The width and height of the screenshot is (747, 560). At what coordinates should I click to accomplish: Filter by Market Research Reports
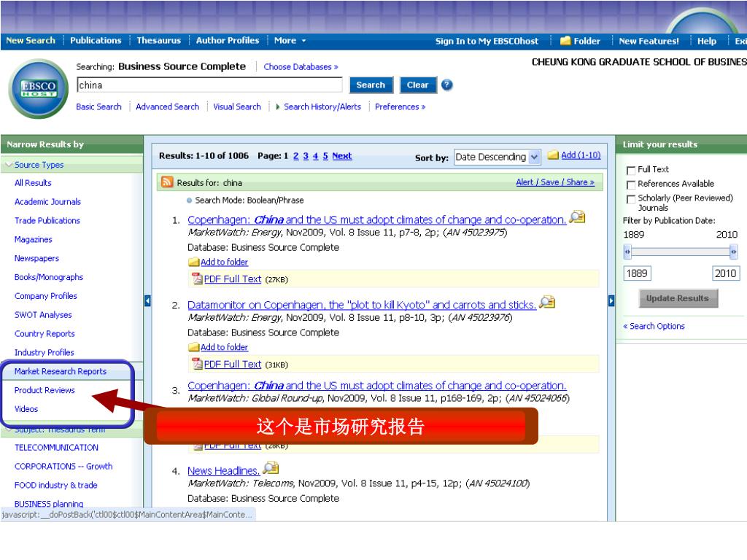pos(61,371)
